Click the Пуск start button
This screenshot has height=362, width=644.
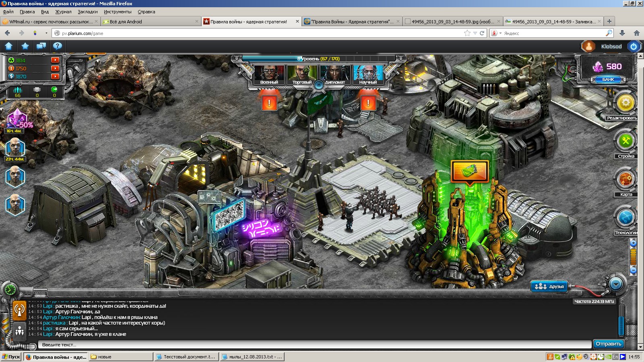(x=11, y=357)
